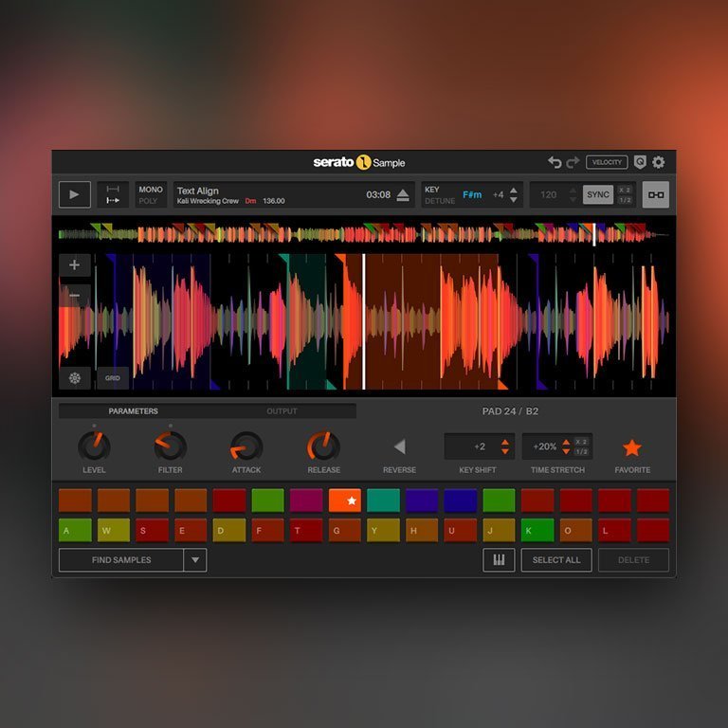Viewport: 728px width, 728px height.
Task: Toggle Velocity mode
Action: point(607,162)
